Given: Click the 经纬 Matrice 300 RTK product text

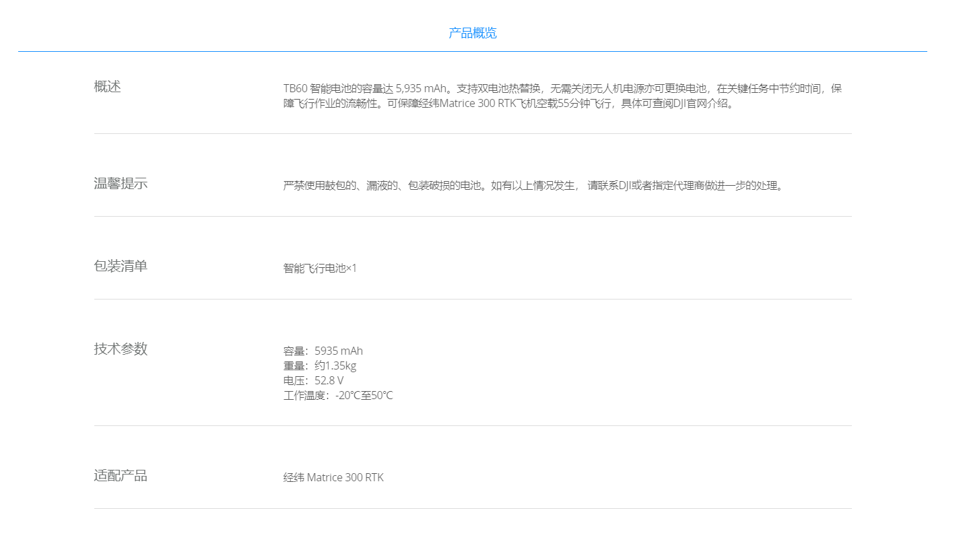Looking at the screenshot, I should pos(333,477).
